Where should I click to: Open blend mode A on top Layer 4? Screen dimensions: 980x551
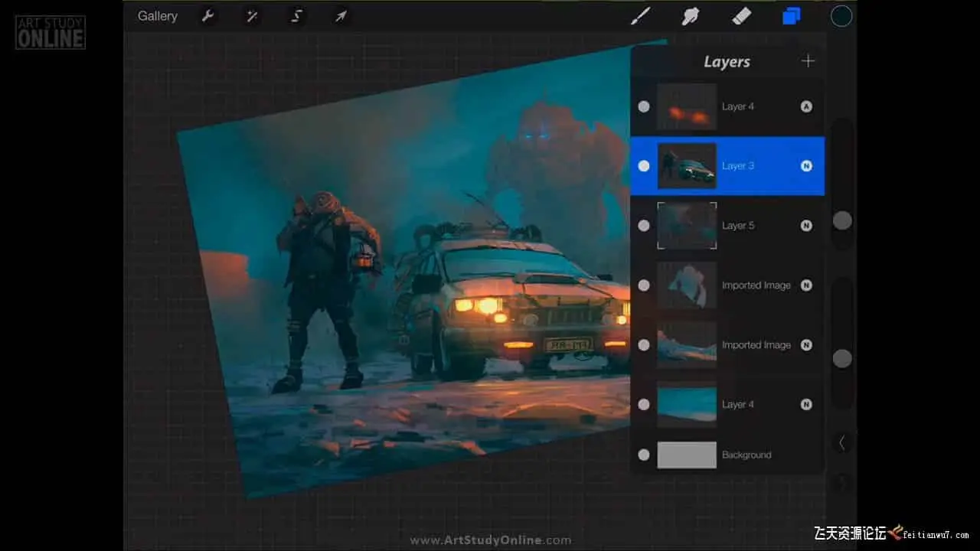click(806, 106)
